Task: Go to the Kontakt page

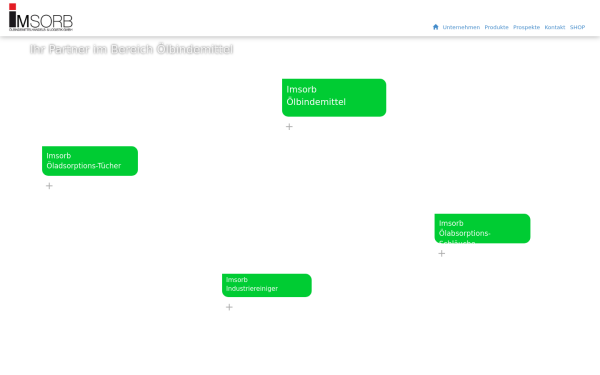Action: [x=554, y=27]
